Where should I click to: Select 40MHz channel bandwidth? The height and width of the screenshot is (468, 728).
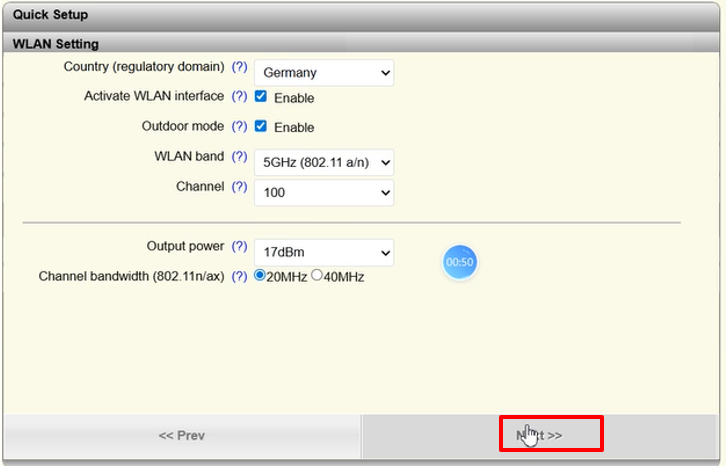coord(317,276)
